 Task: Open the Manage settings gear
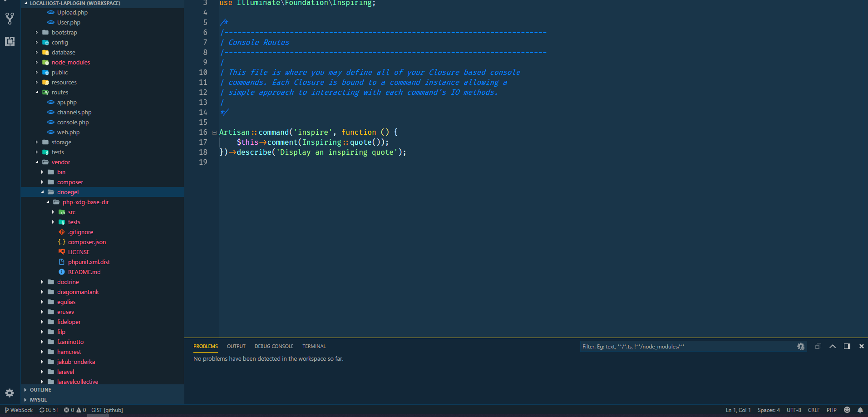(9, 393)
